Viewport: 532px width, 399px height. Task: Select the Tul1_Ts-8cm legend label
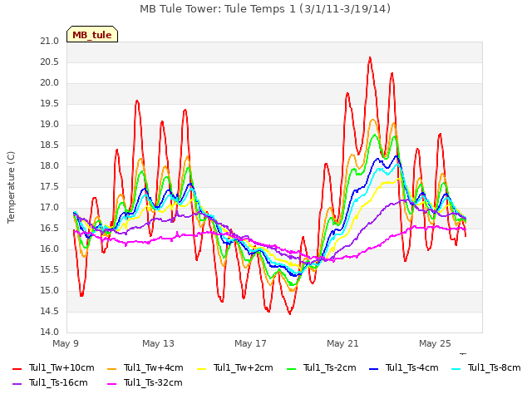495,367
